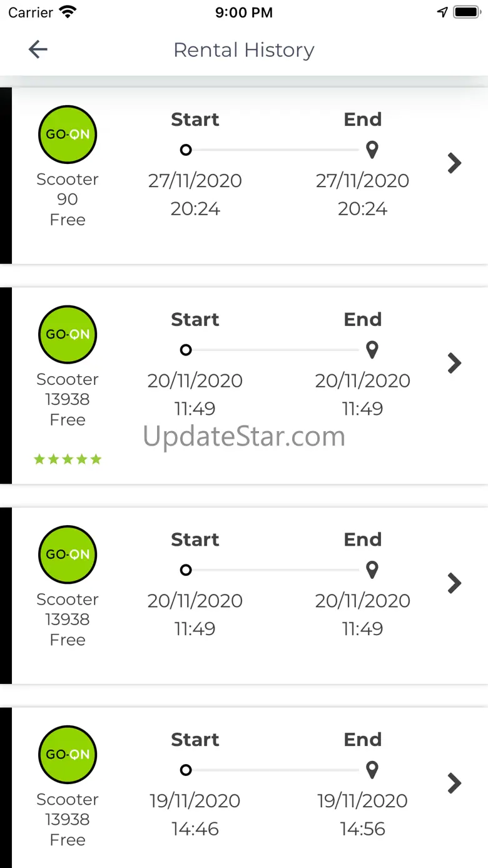The width and height of the screenshot is (488, 868).
Task: Select Rental History title
Action: point(244,50)
